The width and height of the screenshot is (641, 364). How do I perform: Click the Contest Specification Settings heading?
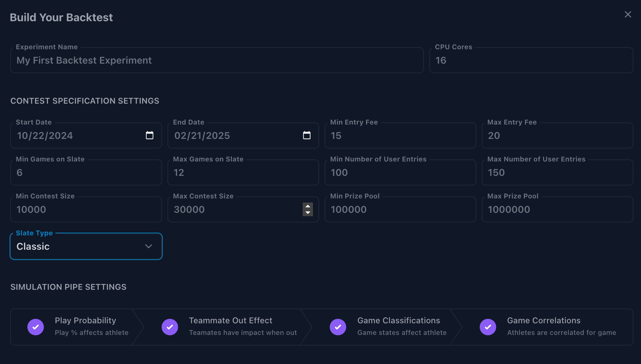(x=85, y=101)
